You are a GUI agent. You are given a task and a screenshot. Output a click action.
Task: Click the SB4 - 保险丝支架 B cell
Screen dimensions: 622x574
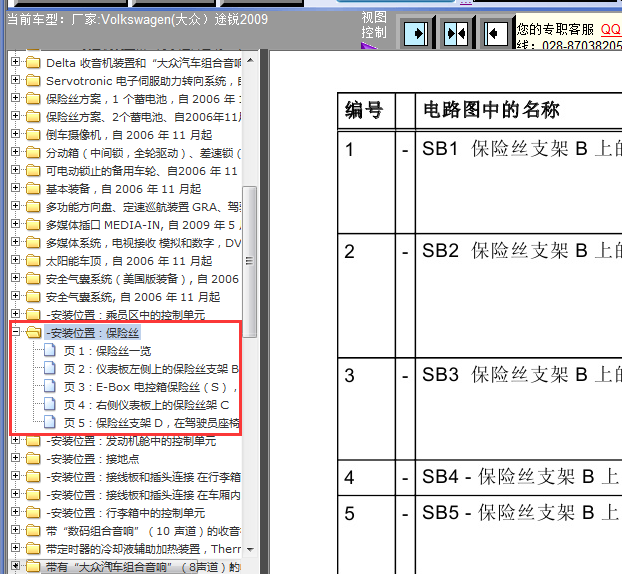point(518,478)
